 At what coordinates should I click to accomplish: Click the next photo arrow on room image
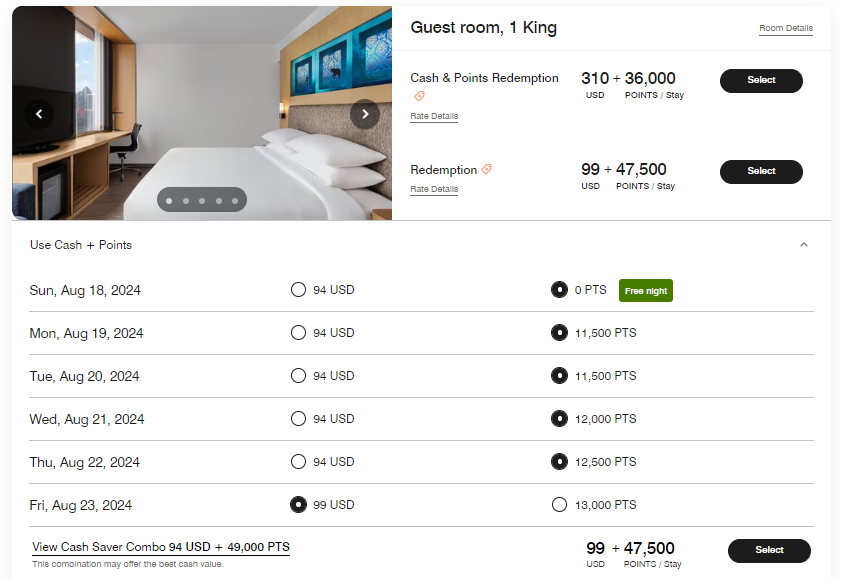(x=365, y=114)
